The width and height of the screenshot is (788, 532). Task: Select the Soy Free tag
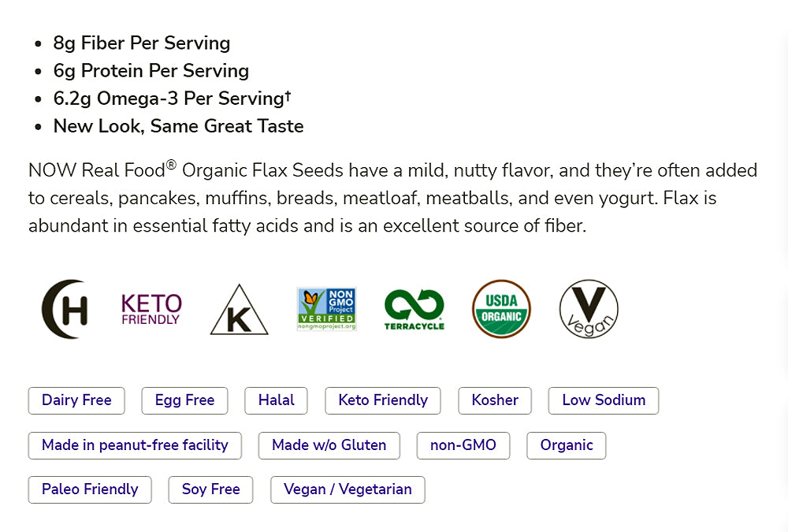point(210,489)
